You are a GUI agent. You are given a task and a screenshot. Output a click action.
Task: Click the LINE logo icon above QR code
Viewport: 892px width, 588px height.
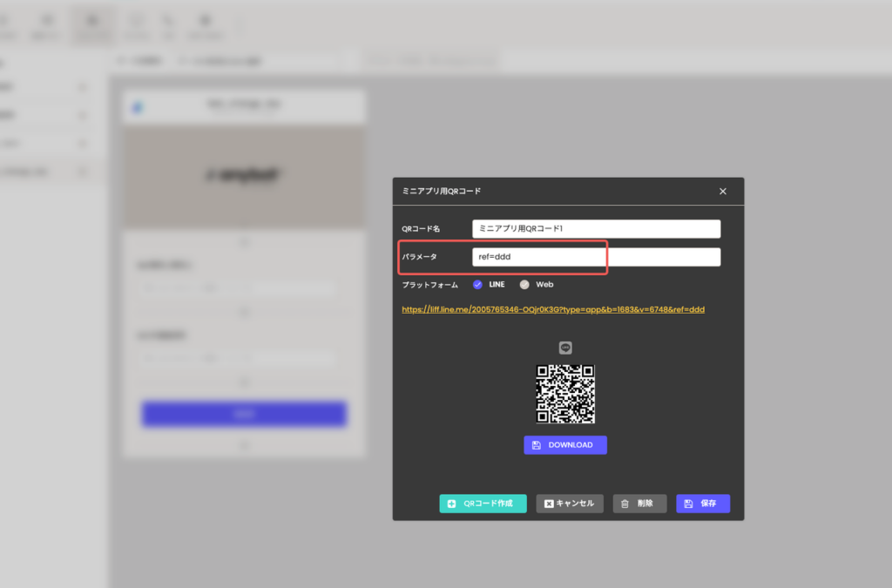coord(565,348)
